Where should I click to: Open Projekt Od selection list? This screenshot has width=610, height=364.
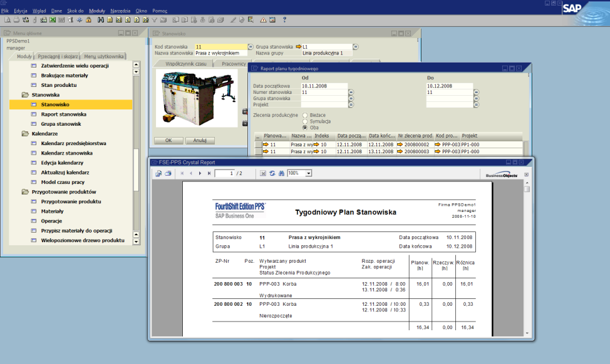tap(351, 105)
